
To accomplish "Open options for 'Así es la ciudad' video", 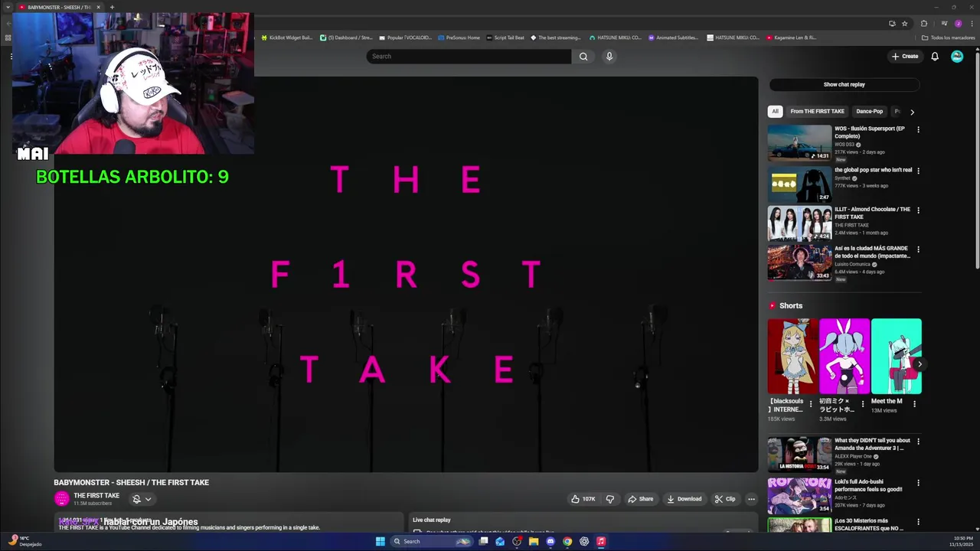I will [x=918, y=249].
